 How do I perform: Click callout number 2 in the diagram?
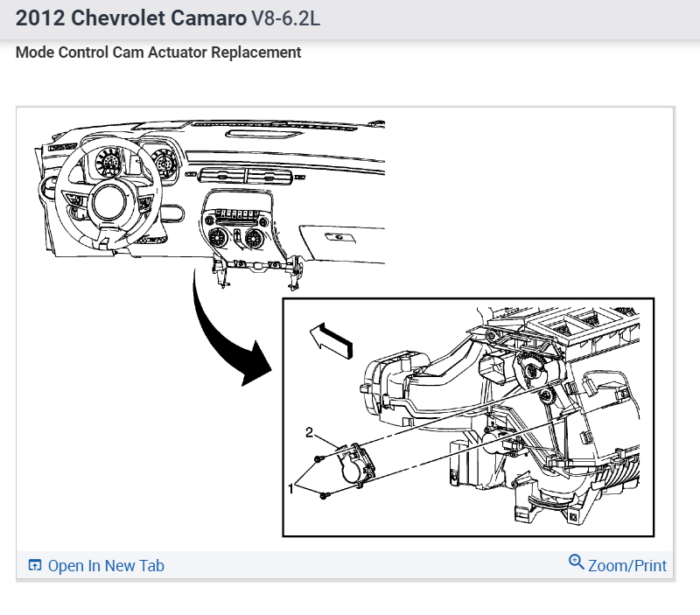(x=310, y=432)
